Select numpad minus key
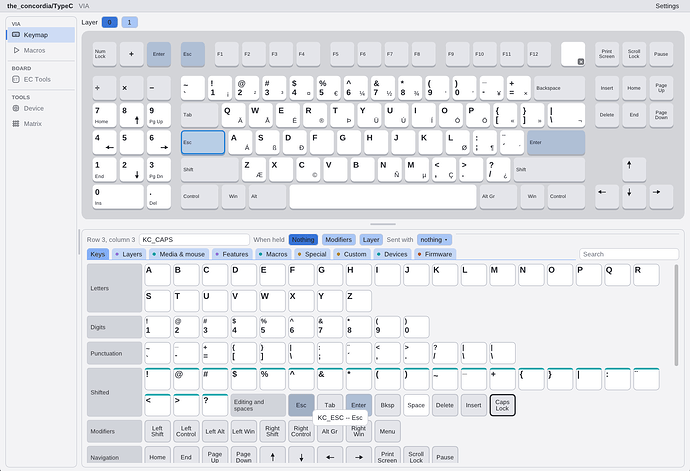Screen dimensions: 690x471 coord(158,88)
